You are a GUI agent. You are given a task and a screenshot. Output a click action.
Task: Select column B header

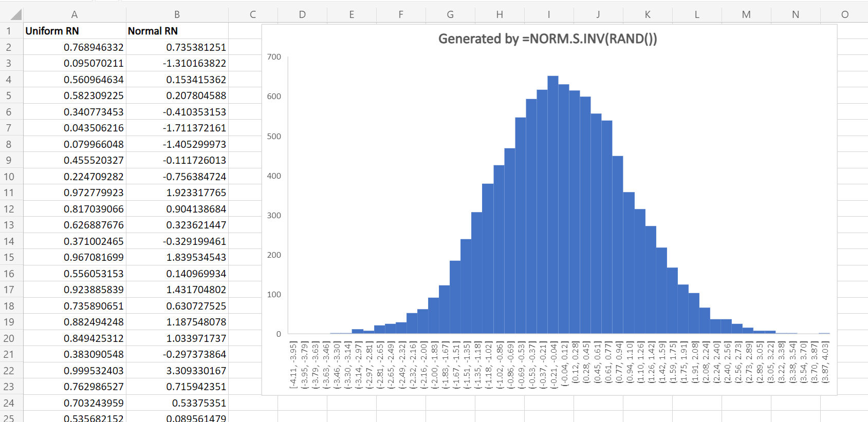pos(177,14)
